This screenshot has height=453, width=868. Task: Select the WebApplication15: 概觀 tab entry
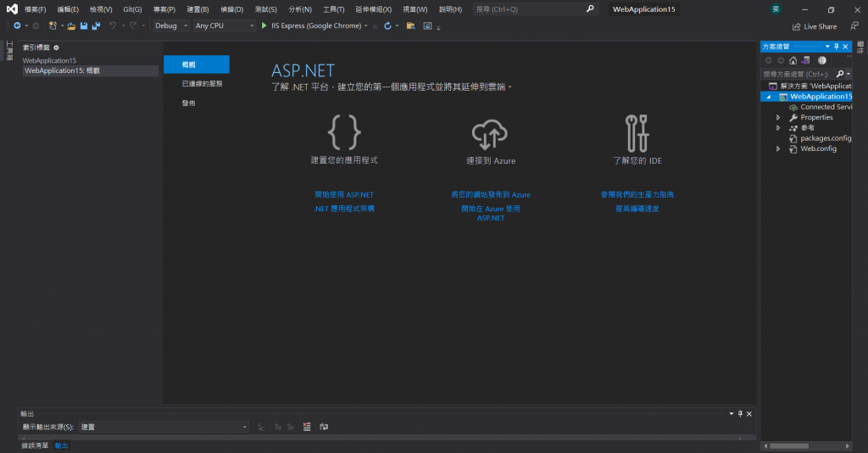point(90,71)
